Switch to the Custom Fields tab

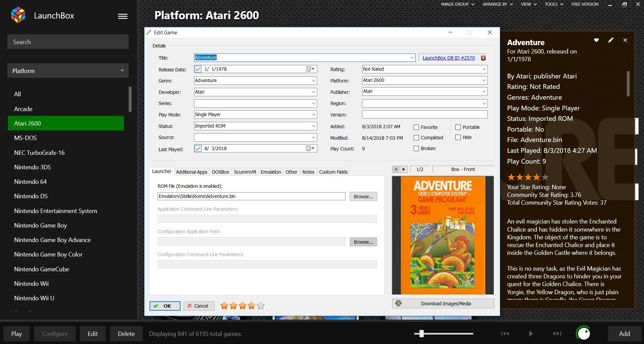point(333,172)
